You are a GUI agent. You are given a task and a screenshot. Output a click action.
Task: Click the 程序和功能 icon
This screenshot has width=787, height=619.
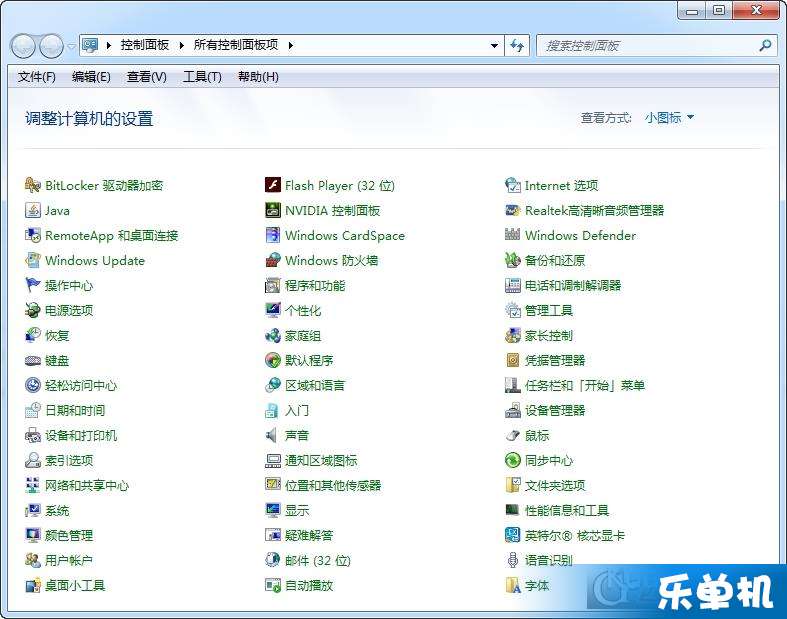273,285
